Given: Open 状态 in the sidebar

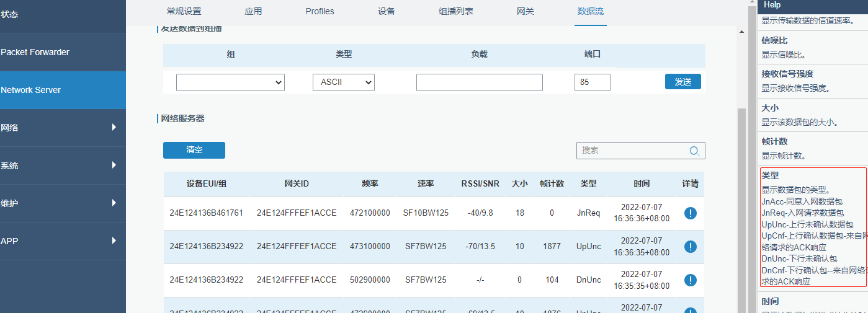Looking at the screenshot, I should (63, 14).
